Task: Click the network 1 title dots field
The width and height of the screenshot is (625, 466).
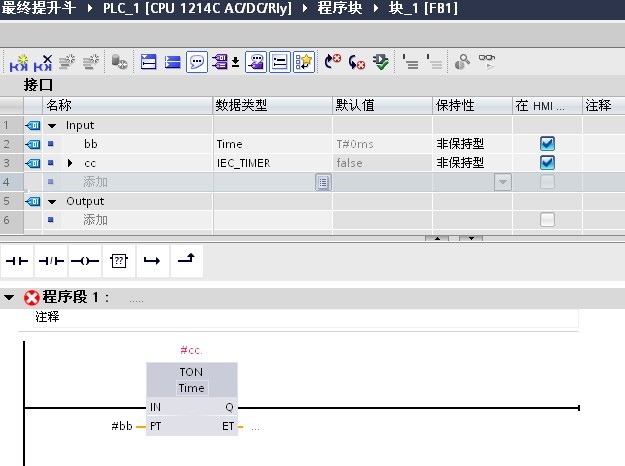Action: (x=136, y=300)
